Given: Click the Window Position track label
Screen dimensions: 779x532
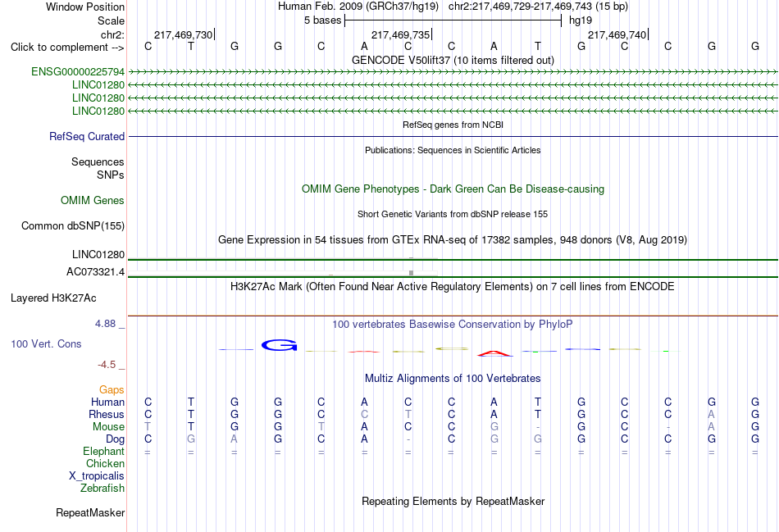Looking at the screenshot, I should (x=85, y=7).
